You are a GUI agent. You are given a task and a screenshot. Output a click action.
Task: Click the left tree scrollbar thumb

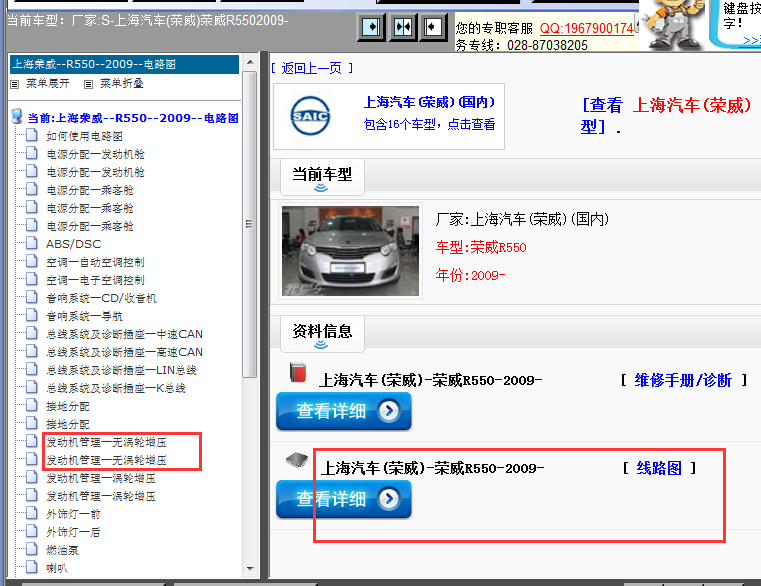(249, 224)
